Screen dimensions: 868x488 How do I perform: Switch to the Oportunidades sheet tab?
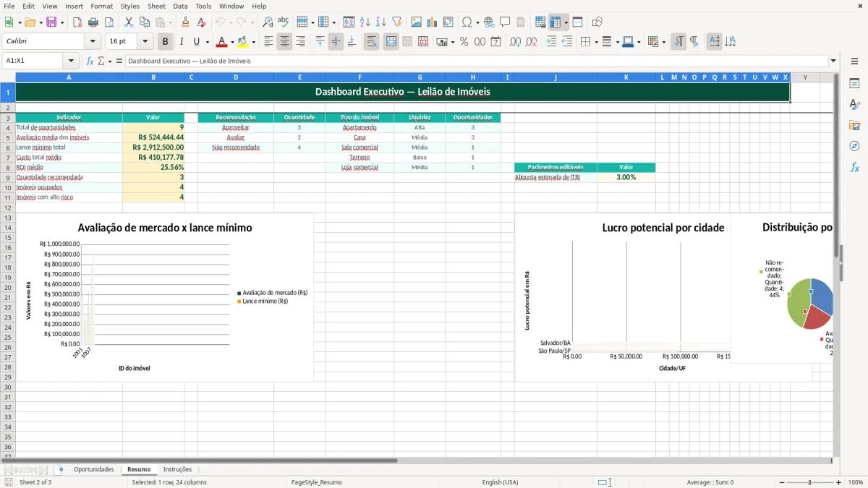coord(94,469)
